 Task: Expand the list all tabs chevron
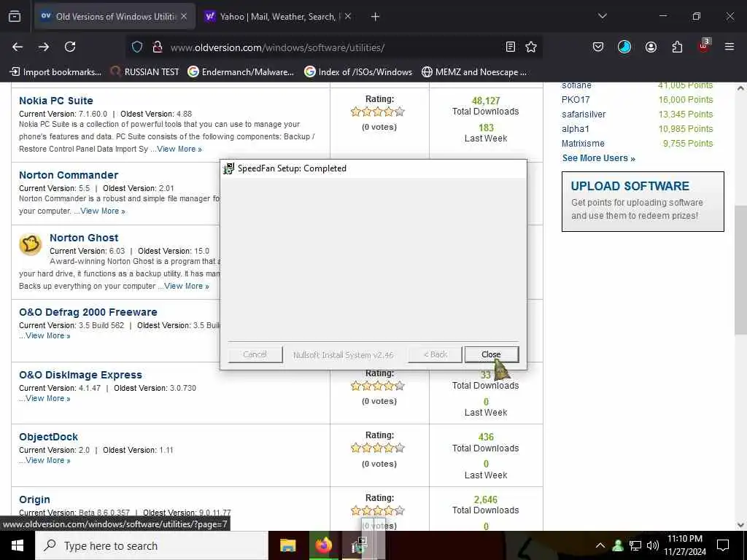[x=602, y=16]
